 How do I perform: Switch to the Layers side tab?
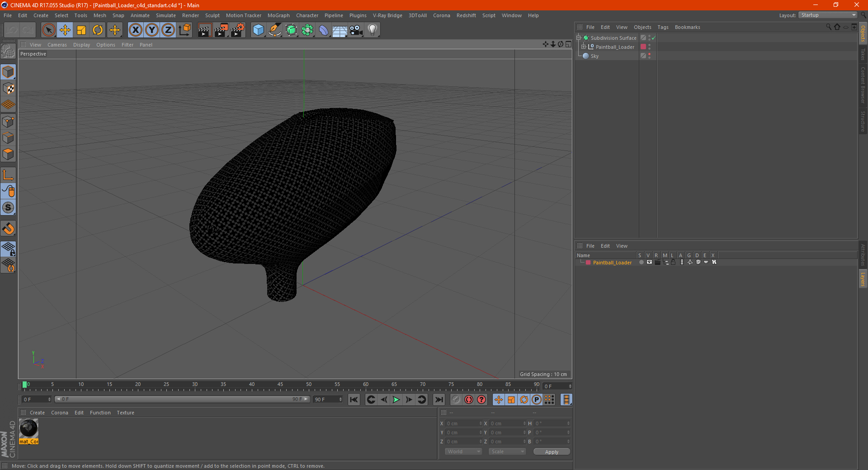863,279
